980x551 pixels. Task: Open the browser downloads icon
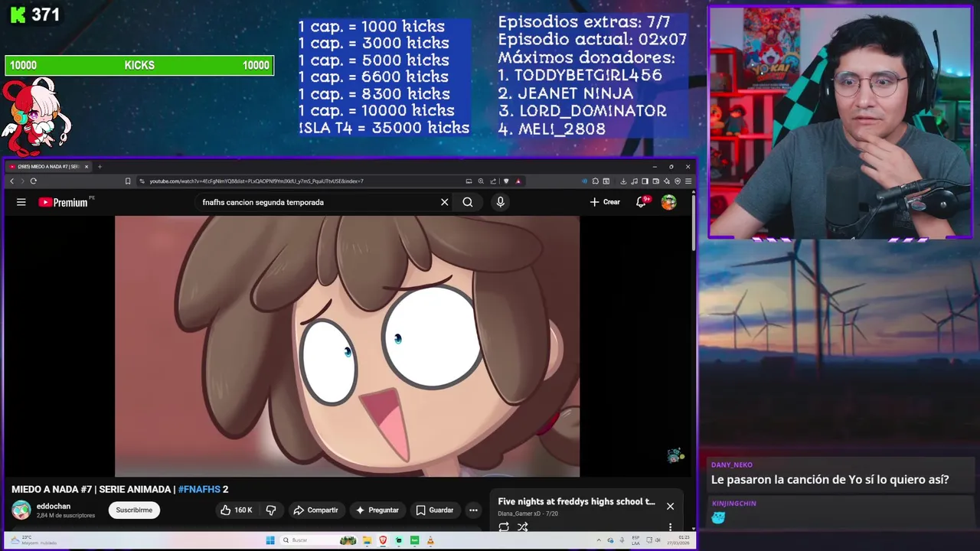pyautogui.click(x=623, y=181)
